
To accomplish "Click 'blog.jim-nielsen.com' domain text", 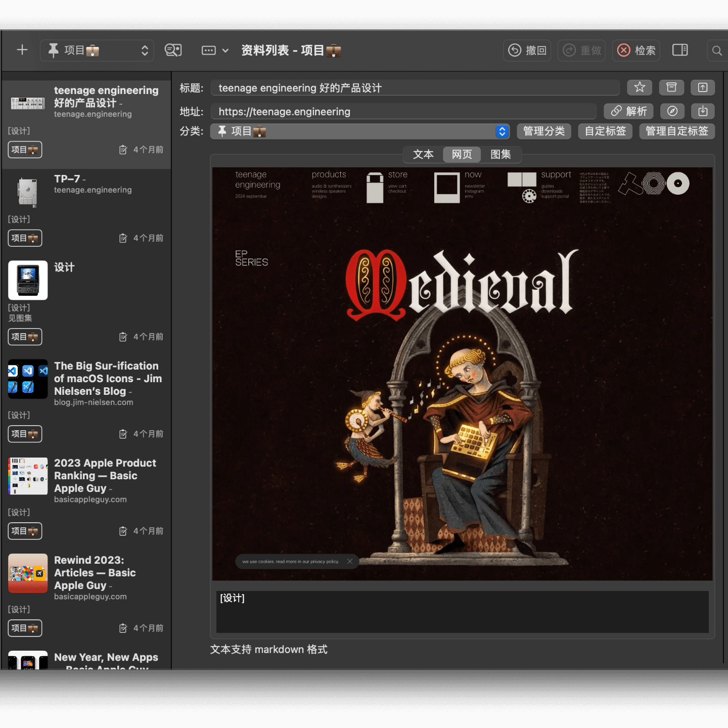I will click(94, 402).
